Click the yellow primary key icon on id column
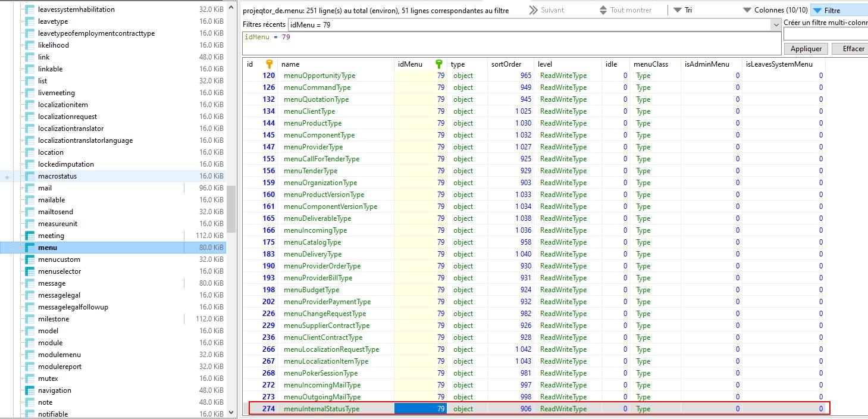This screenshot has width=868, height=419. [269, 64]
